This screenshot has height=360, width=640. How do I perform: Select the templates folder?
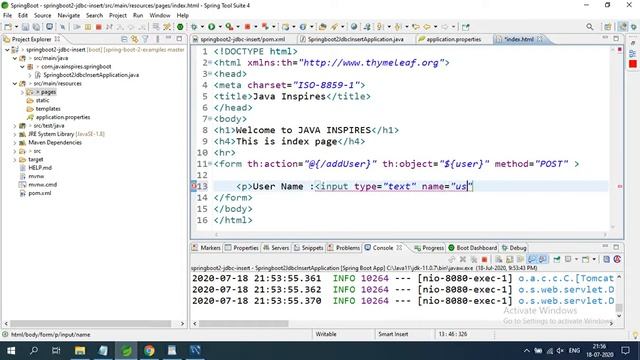tap(48, 109)
